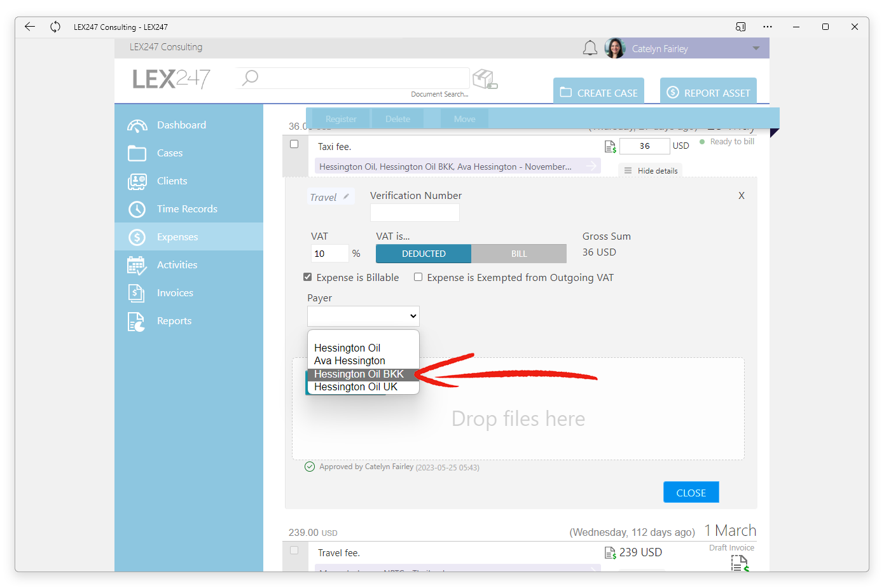Set VAT to BILL
This screenshot has height=588, width=884.
519,254
